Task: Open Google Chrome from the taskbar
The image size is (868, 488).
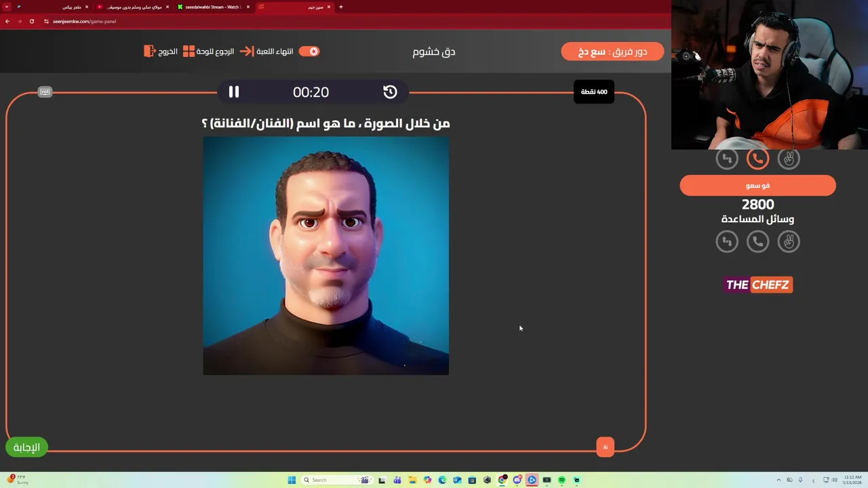Action: 502,480
